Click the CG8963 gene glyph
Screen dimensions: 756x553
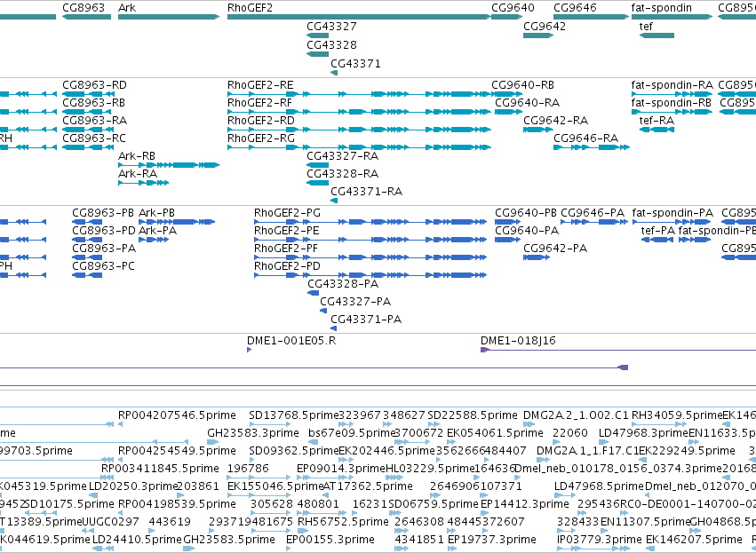click(87, 17)
